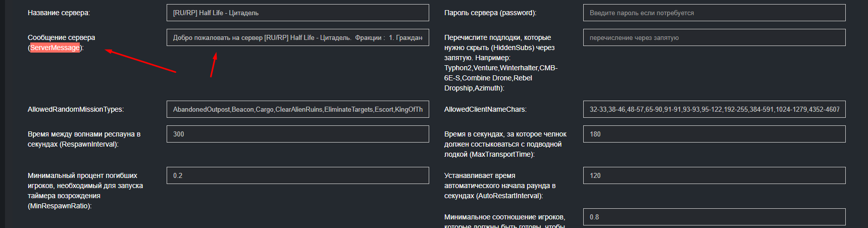Screen dimensions: 868x228
Task: Click the AllowedRandomMissionTypes label
Action: (75, 109)
